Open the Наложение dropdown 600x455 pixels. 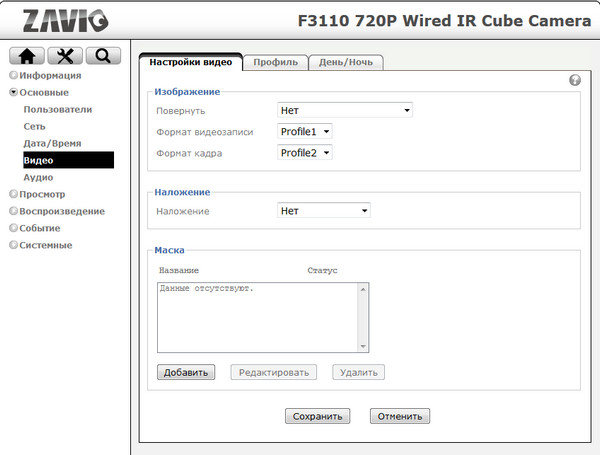(x=323, y=211)
